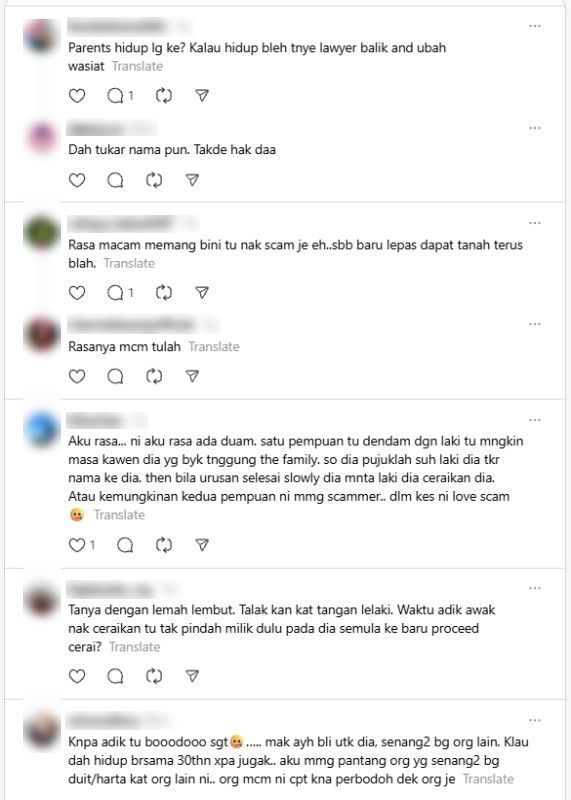This screenshot has width=571, height=800.
Task: Reply to the 'Rasanya mcm tulah' comment
Action: tap(115, 376)
